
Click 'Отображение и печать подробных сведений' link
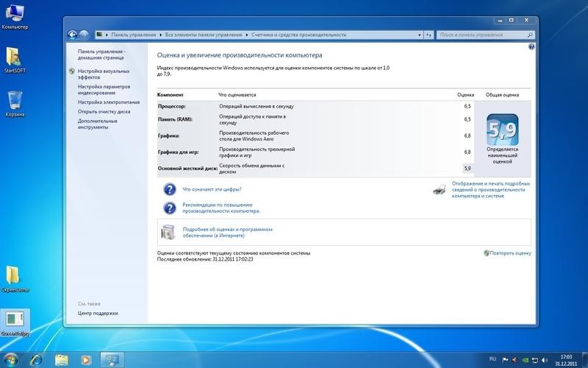point(491,190)
